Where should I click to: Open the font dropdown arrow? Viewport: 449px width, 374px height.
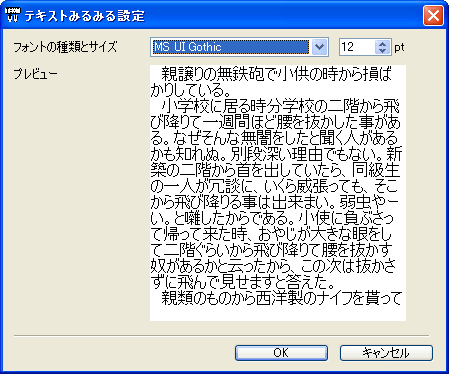point(319,47)
